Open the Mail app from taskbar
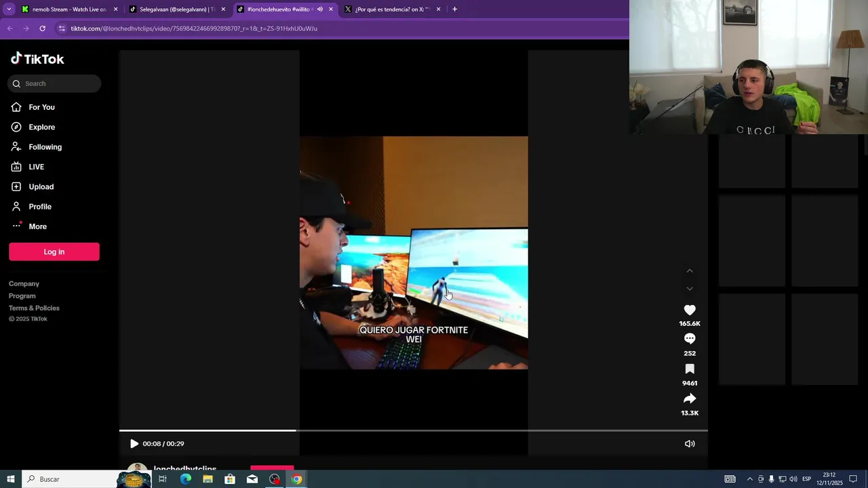This screenshot has width=868, height=488. pos(252,479)
